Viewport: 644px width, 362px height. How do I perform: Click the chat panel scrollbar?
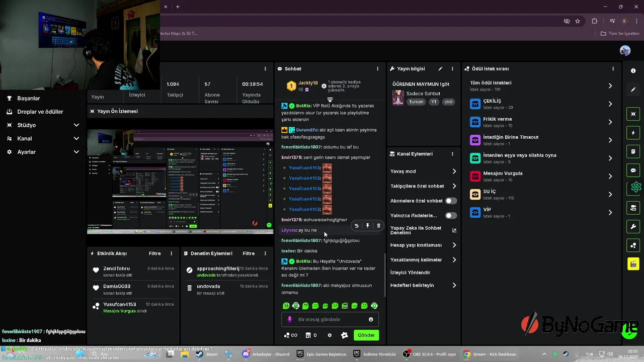click(385, 274)
